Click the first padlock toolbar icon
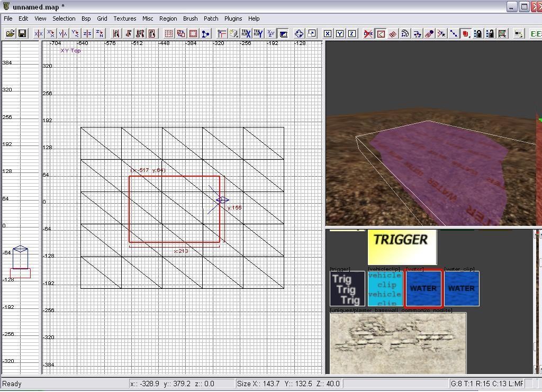This screenshot has width=542, height=392. click(478, 33)
